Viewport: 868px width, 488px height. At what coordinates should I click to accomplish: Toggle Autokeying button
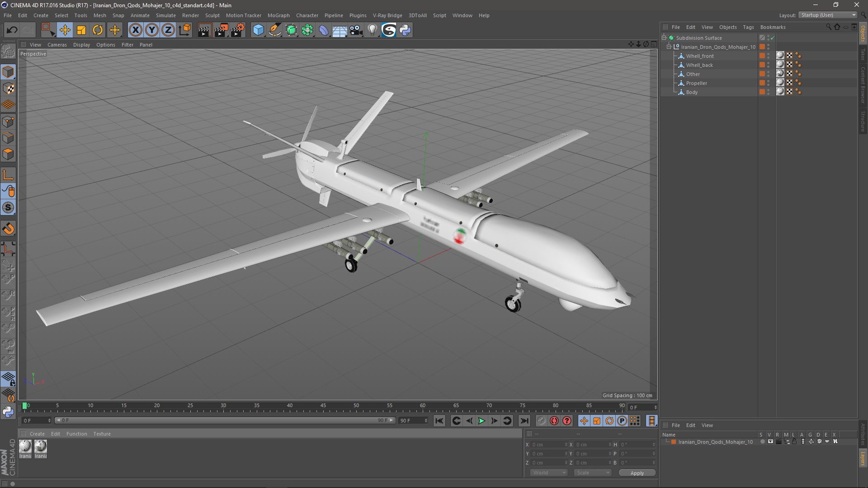click(x=554, y=421)
